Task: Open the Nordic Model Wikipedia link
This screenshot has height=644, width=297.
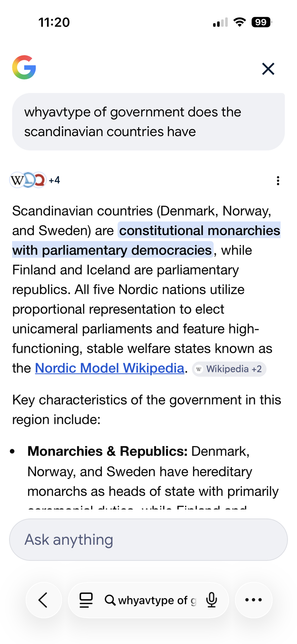Action: click(110, 368)
